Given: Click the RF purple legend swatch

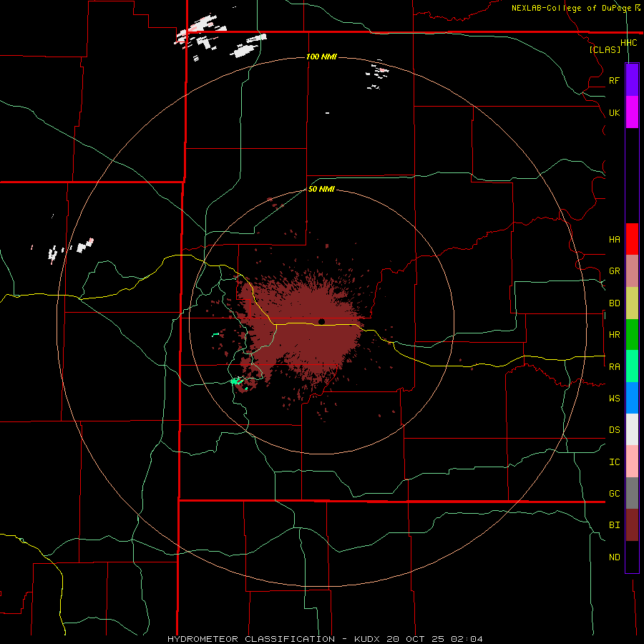Looking at the screenshot, I should pyautogui.click(x=632, y=80).
